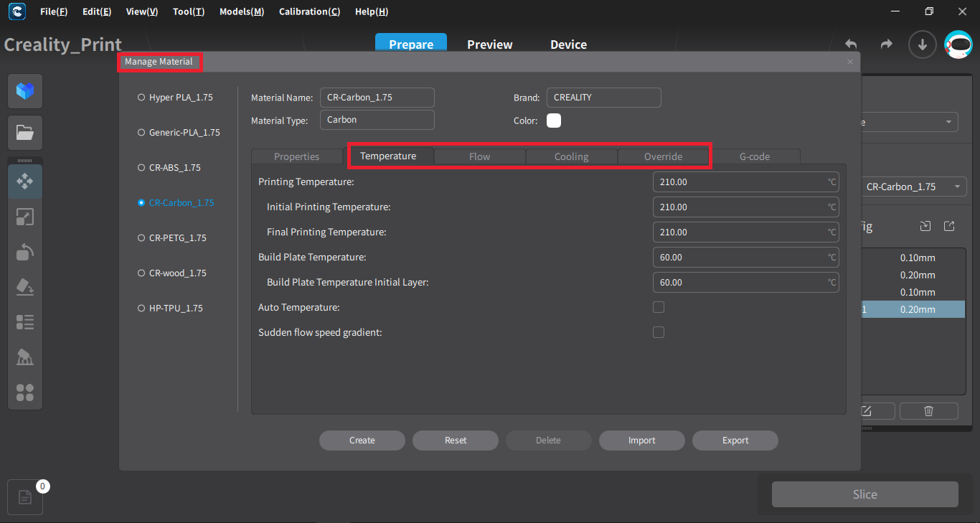Open the Calibration menu
Screen dimensions: 980x523
click(309, 11)
